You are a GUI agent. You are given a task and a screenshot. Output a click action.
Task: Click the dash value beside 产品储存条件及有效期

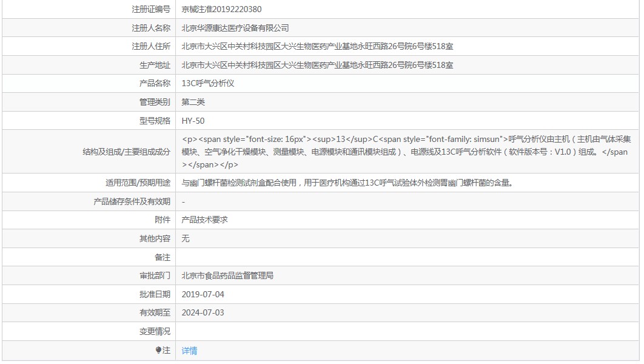coord(183,202)
